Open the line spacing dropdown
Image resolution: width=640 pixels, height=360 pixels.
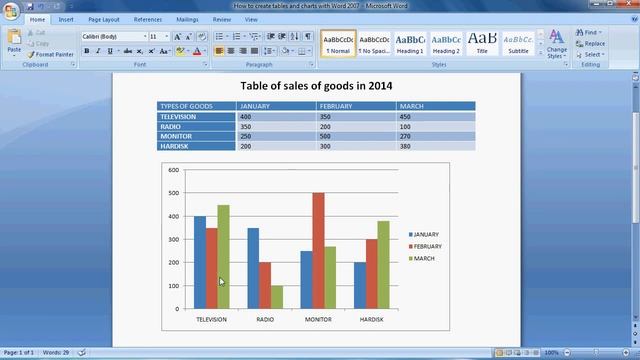pyautogui.click(x=269, y=51)
